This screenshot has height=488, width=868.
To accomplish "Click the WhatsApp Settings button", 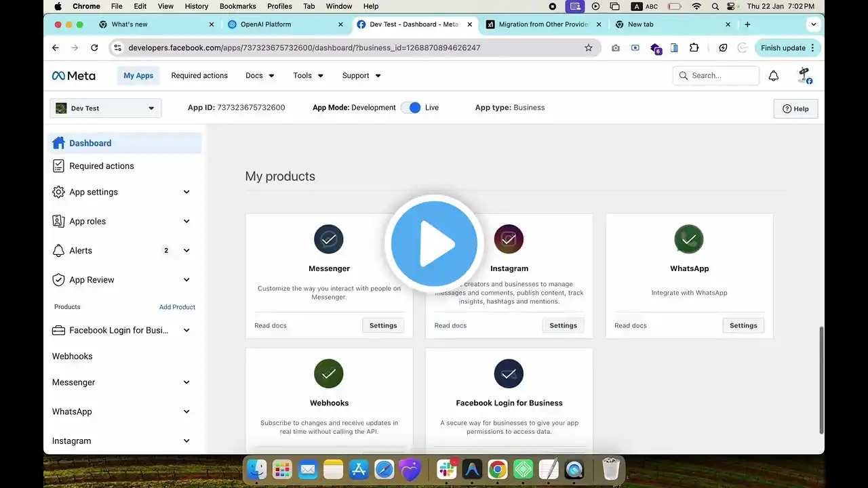I will pos(743,326).
